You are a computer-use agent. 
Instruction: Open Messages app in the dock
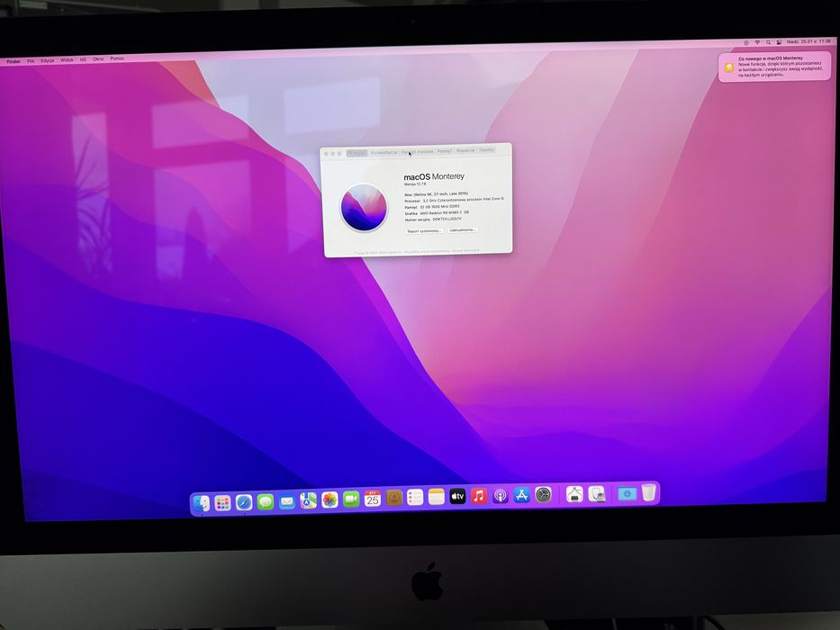(x=266, y=502)
